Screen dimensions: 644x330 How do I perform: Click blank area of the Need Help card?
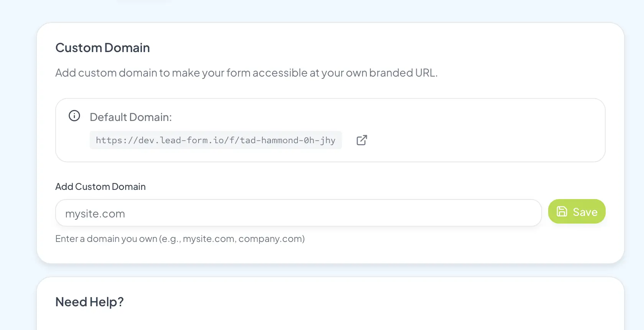pos(345,306)
